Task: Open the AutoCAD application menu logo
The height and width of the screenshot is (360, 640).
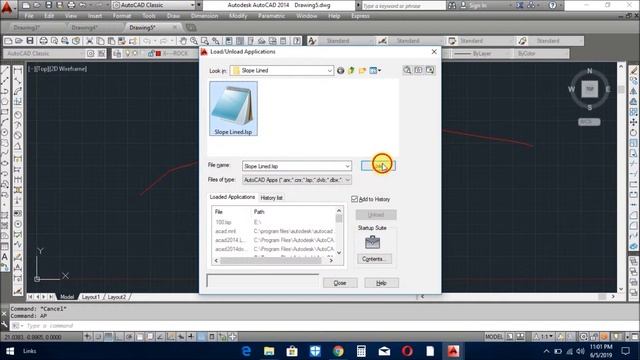Action: [x=7, y=7]
